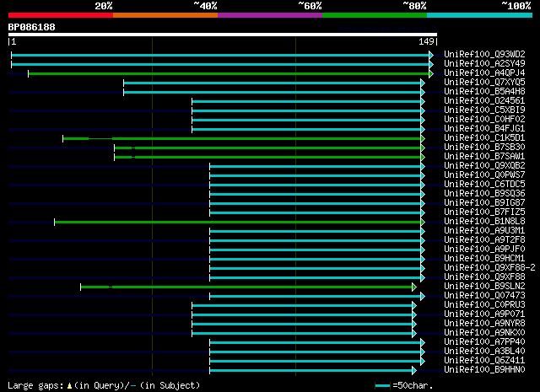Click the red 20% legend segment

pos(61,15)
